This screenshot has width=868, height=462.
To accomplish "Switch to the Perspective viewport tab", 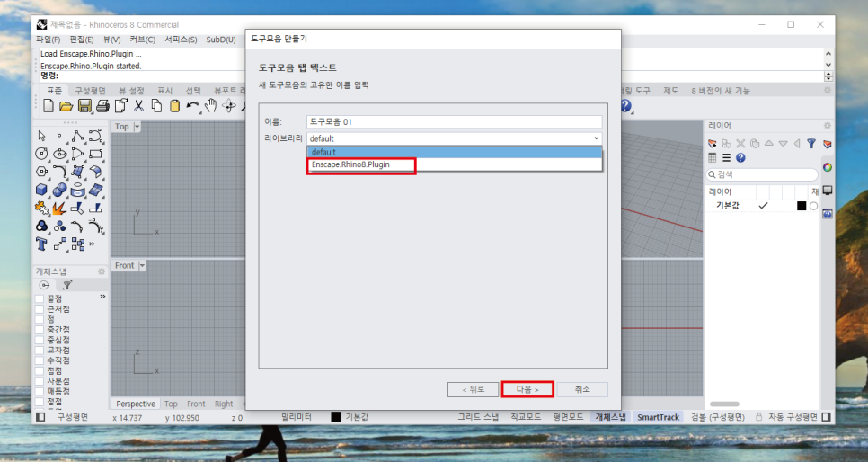I will pyautogui.click(x=136, y=404).
